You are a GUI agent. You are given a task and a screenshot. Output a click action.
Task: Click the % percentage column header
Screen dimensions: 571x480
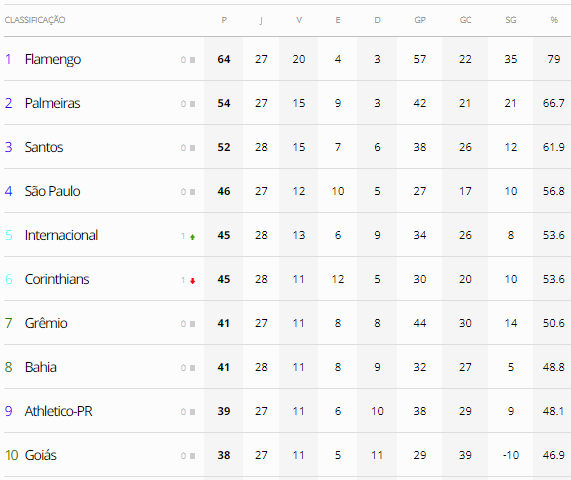[x=554, y=20]
